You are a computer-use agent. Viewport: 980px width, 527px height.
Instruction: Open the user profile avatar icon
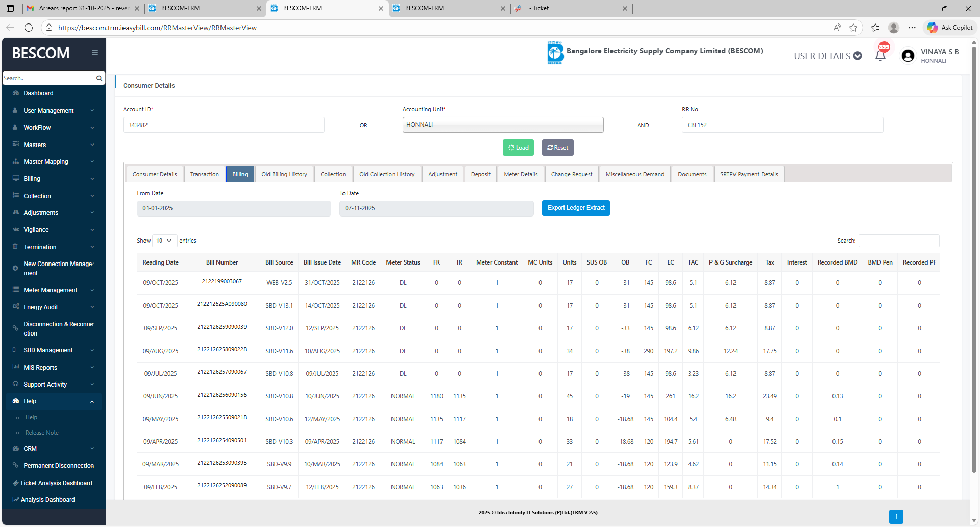[x=908, y=56]
